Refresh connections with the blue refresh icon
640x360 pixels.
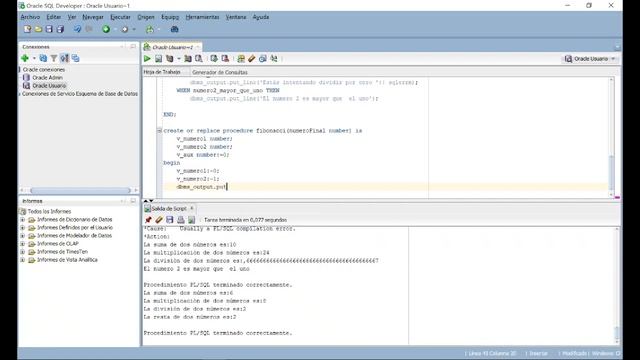(x=43, y=58)
